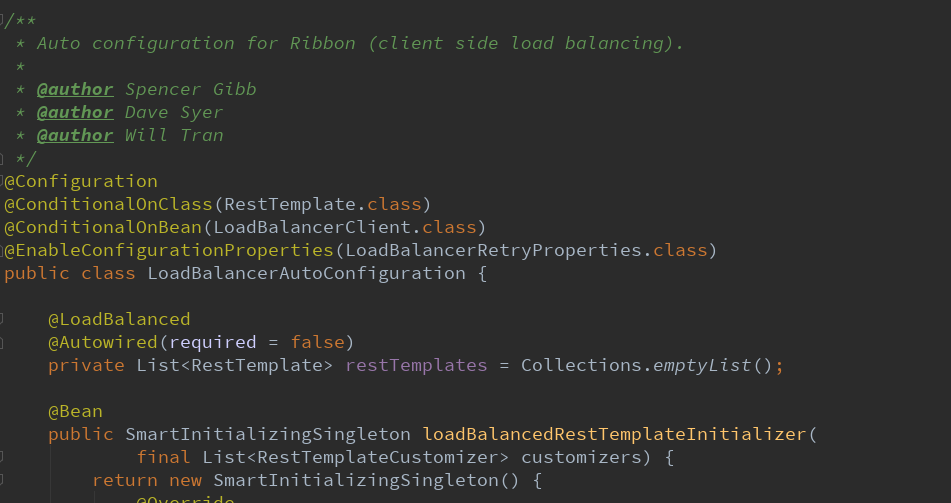951x503 pixels.
Task: Click the @ConditionalOnClass annotation
Action: pyautogui.click(x=108, y=204)
